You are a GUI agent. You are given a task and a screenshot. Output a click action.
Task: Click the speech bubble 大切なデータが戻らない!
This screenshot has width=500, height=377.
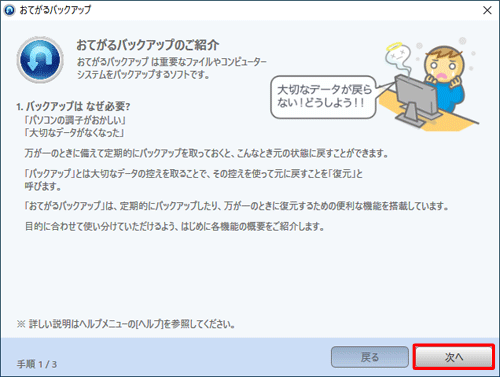(x=323, y=97)
